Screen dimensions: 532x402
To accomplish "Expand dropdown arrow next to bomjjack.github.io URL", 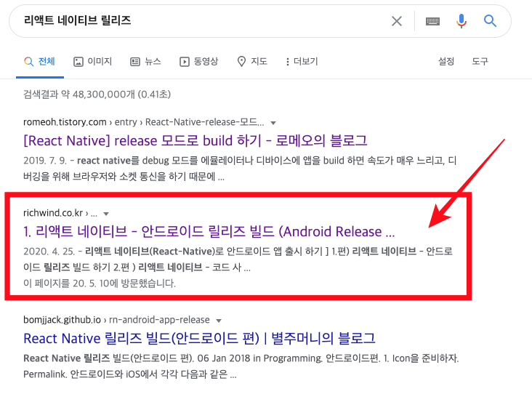I will [x=219, y=321].
